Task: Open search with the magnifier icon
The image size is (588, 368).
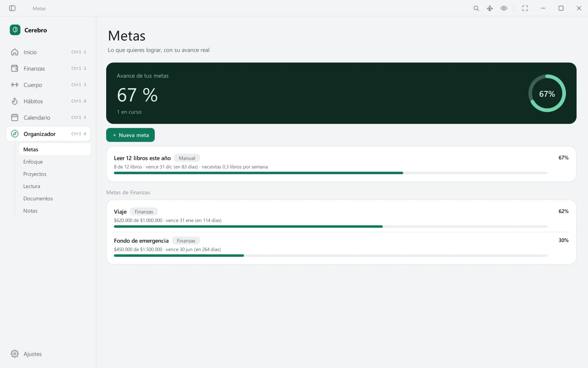Action: coord(476,8)
